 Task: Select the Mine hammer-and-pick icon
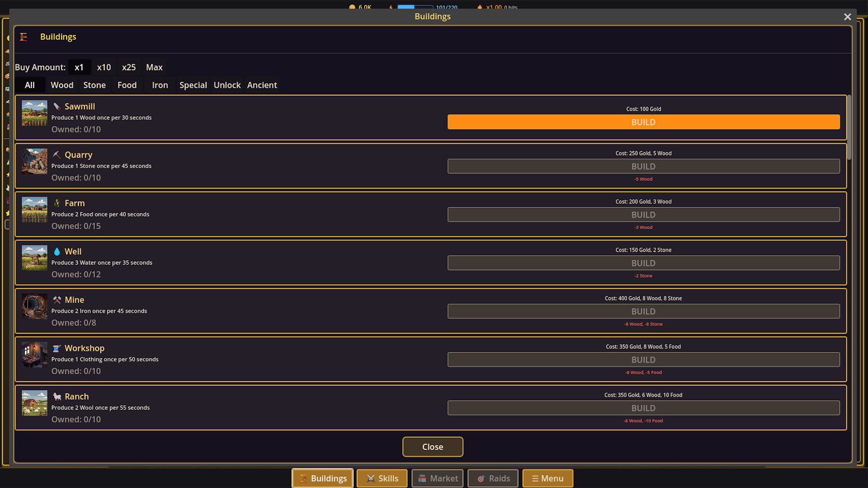[57, 300]
